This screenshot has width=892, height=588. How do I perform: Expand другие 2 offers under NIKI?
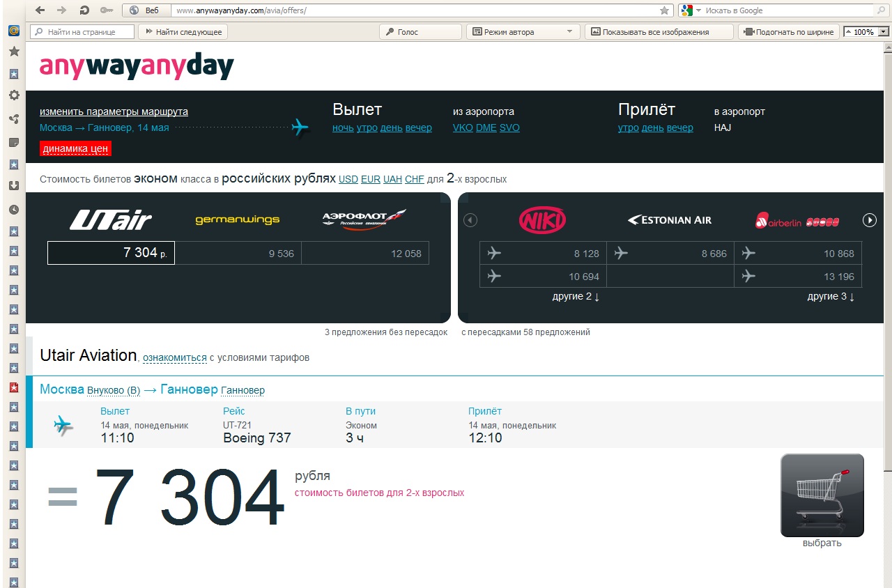point(576,297)
